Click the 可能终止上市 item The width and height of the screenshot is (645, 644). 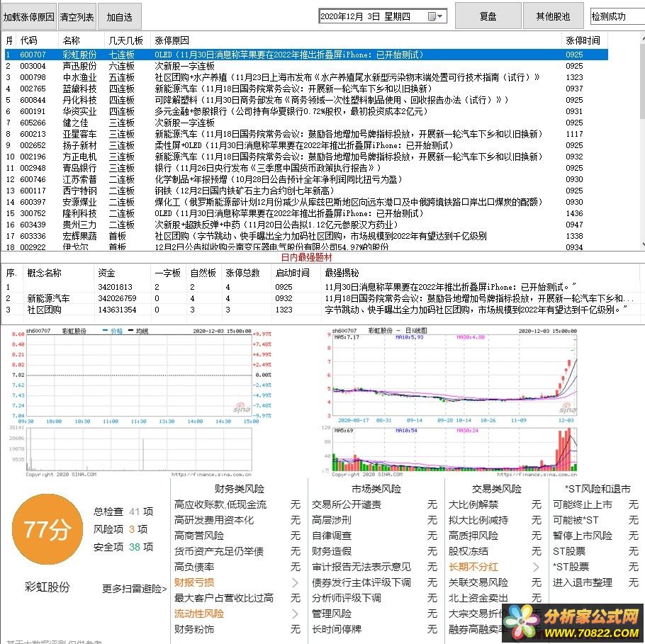(x=583, y=504)
